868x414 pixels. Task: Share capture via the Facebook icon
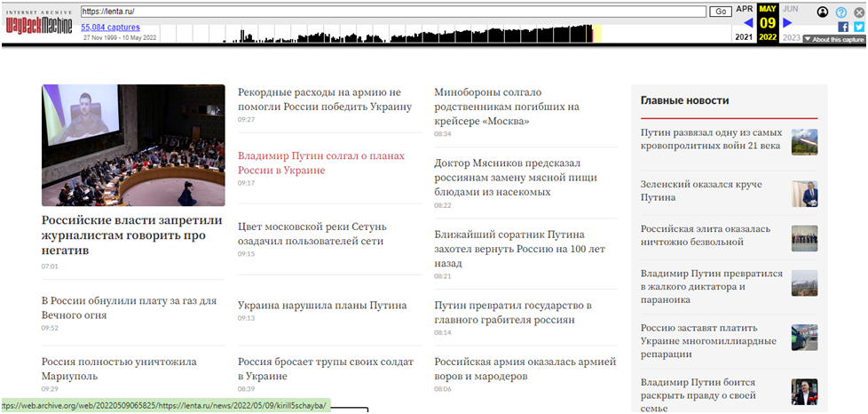pyautogui.click(x=843, y=27)
